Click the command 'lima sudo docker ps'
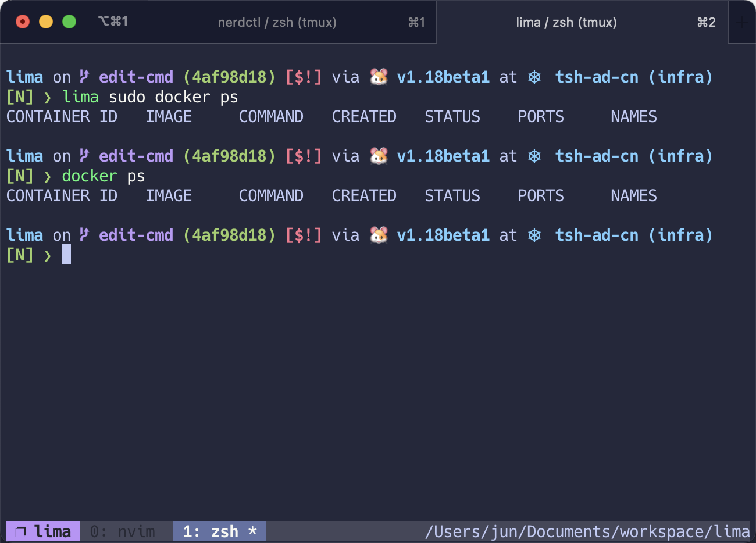 150,97
